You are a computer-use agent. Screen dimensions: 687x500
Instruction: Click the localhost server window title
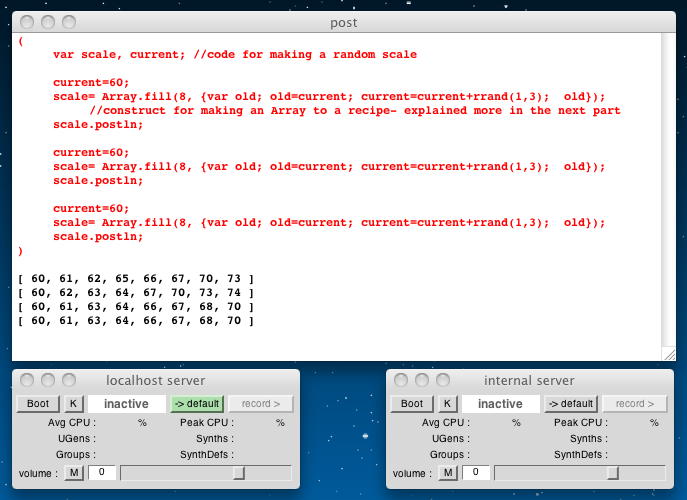pos(156,380)
